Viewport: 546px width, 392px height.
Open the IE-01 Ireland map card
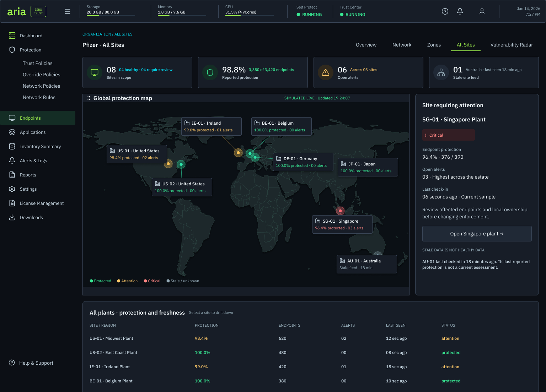(x=212, y=126)
